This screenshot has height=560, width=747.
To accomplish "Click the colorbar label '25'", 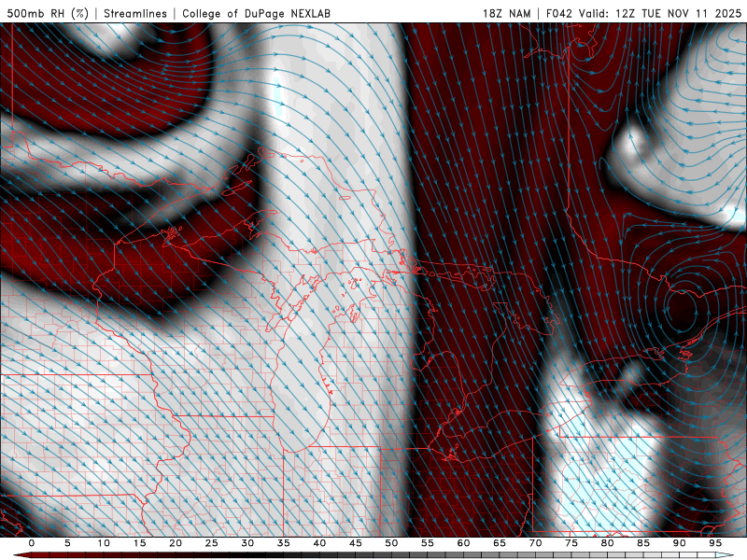I will pos(212,543).
